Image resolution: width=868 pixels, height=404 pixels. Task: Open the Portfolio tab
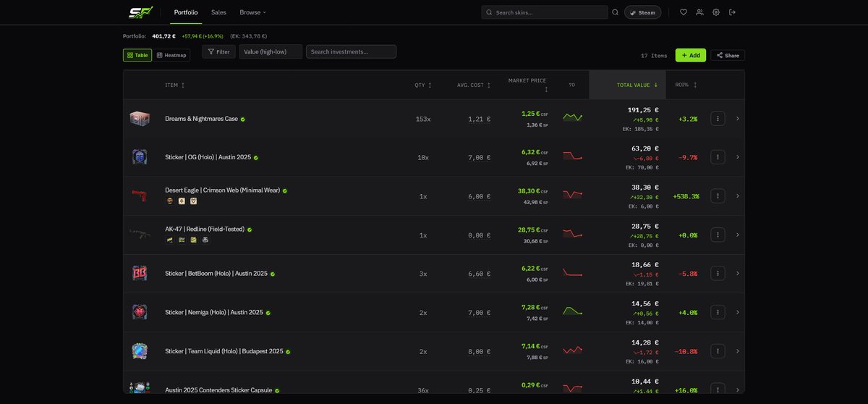[186, 12]
